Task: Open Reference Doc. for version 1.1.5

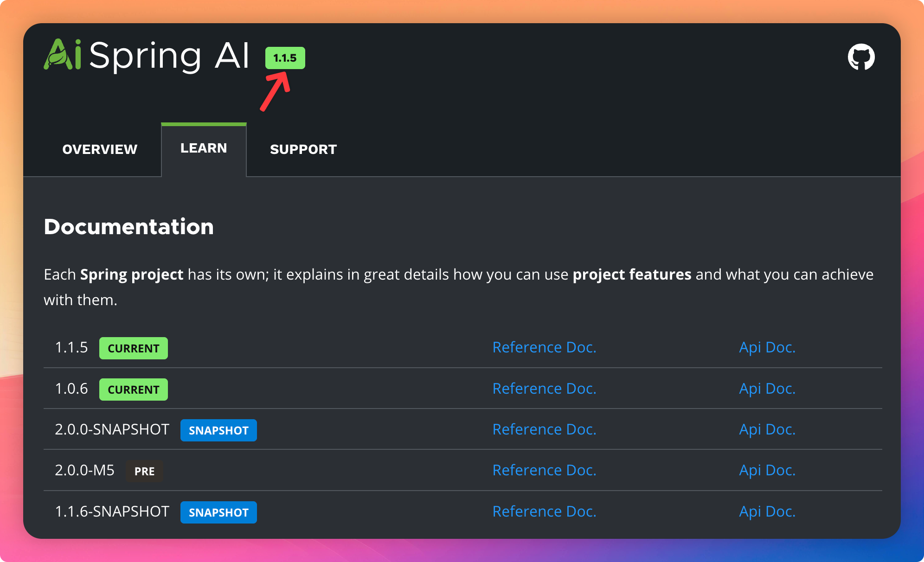Action: pos(544,347)
